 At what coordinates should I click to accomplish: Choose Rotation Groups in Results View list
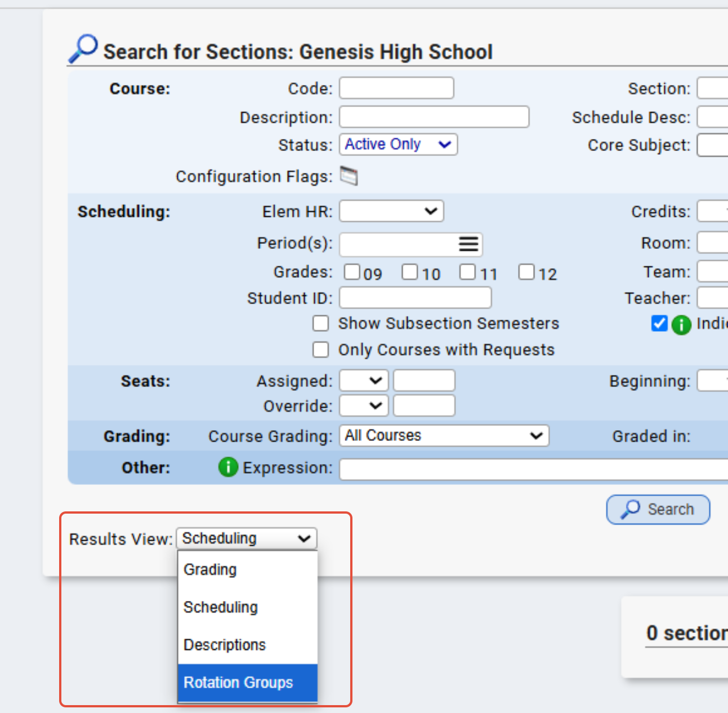coord(248,683)
